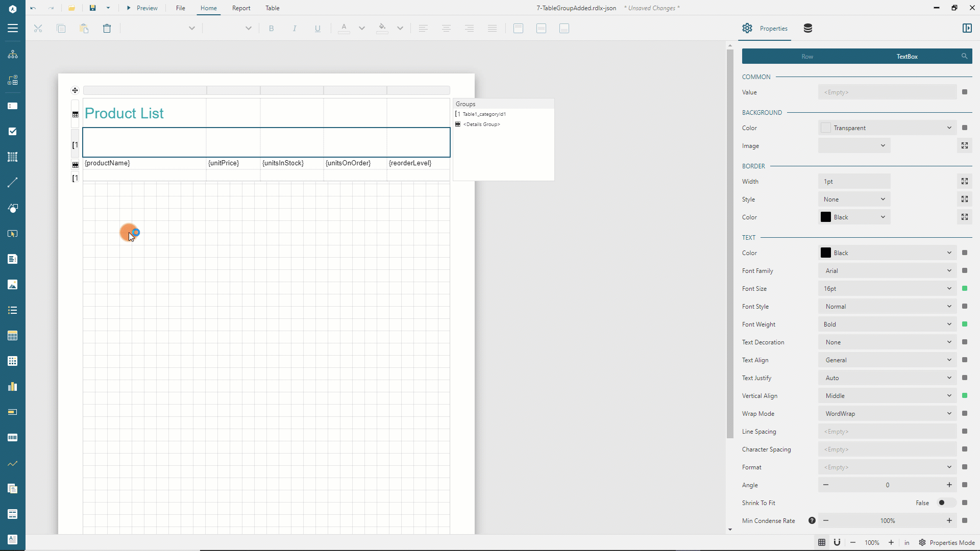Open the Font Family dropdown
980x551 pixels.
887,270
